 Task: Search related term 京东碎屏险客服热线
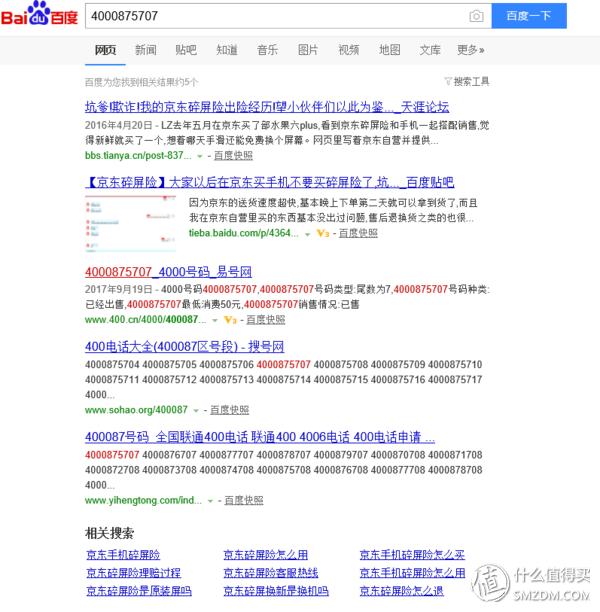[x=271, y=573]
